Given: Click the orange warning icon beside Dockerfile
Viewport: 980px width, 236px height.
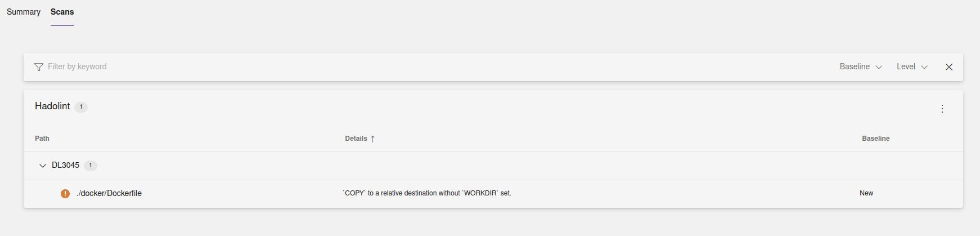Looking at the screenshot, I should [65, 194].
